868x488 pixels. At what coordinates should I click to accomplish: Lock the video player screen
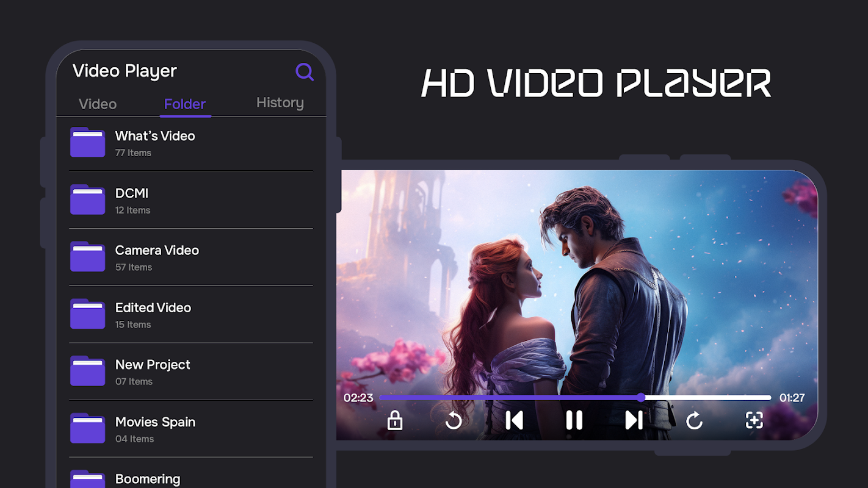point(395,420)
